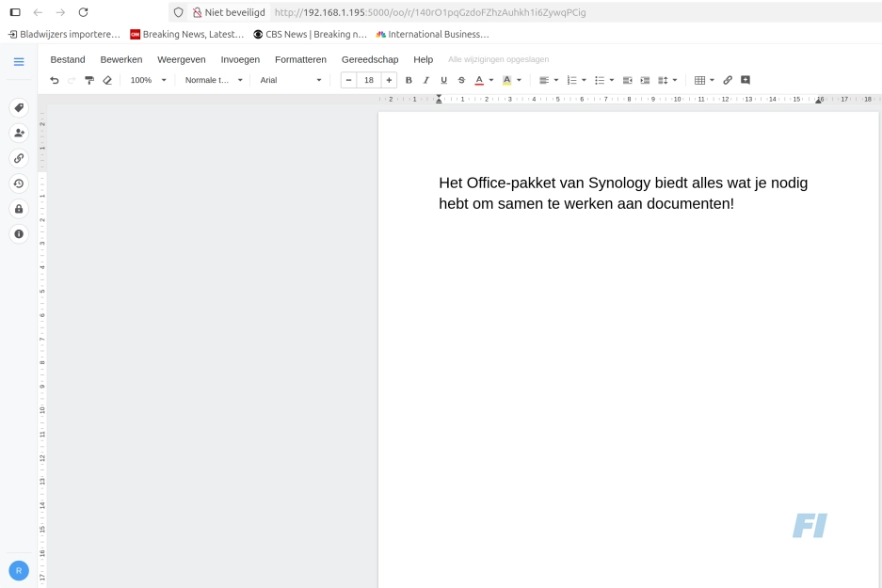Open the Weergeven menu

point(181,59)
